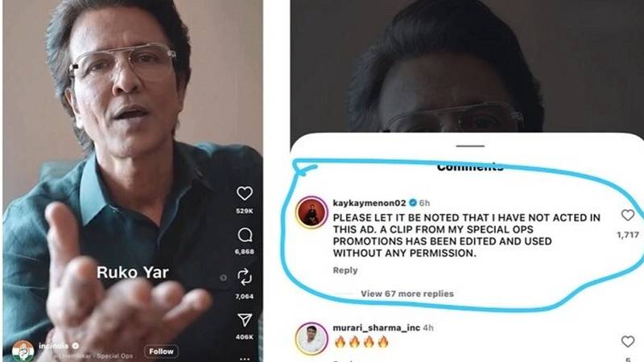Viewport: 644px width, 362px height.
Task: Share the reel using paper plane icon
Action: (x=245, y=320)
